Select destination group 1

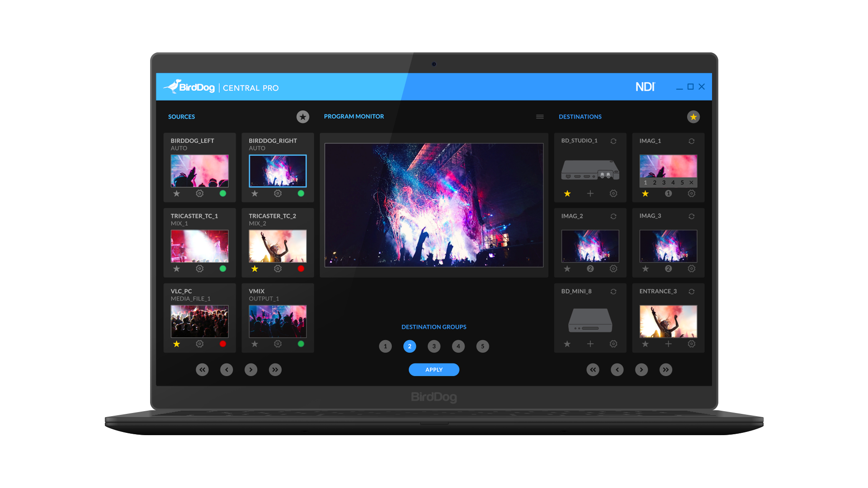385,347
